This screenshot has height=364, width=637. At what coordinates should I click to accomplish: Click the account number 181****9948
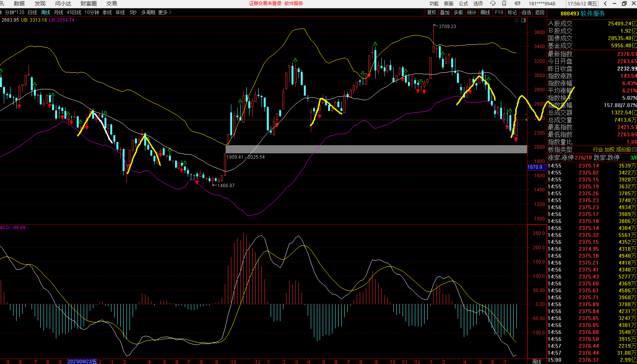[542, 3]
